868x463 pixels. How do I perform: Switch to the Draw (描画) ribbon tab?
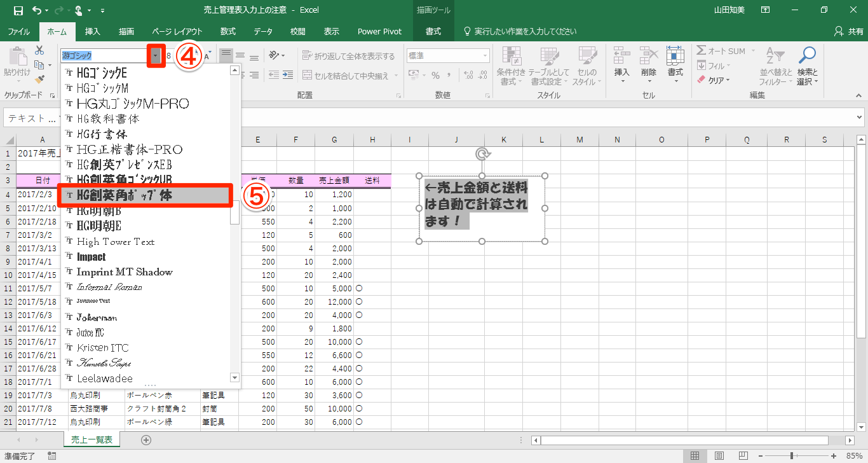click(126, 31)
